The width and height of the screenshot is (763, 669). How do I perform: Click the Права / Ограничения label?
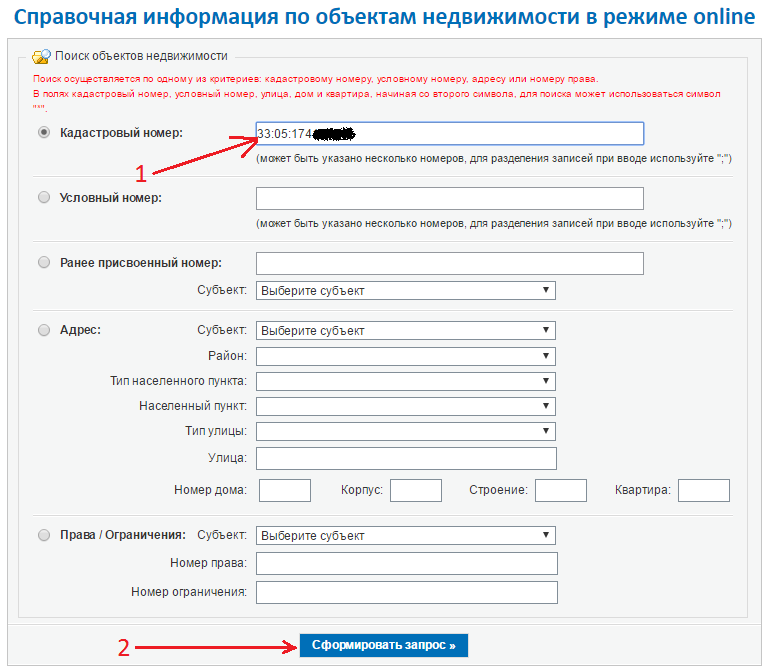[x=123, y=535]
